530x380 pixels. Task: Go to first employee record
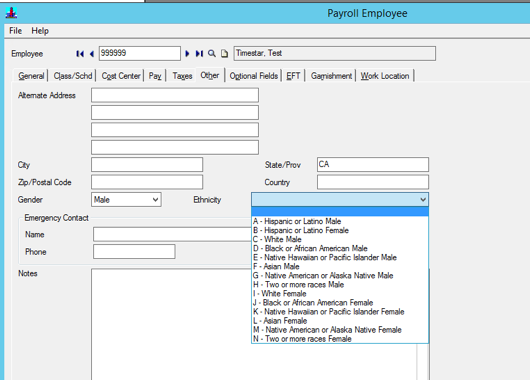80,54
